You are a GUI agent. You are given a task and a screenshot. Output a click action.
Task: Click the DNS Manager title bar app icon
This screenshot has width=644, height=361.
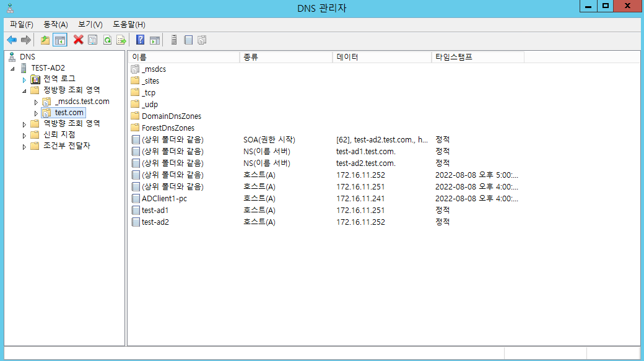pyautogui.click(x=10, y=8)
